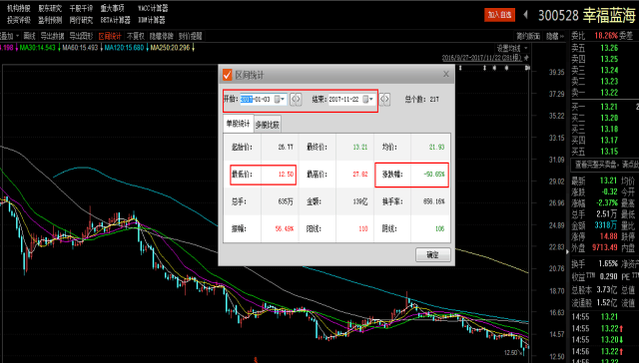640x364 pixels.
Task: Click 导出数据 export data
Action: click(52, 36)
